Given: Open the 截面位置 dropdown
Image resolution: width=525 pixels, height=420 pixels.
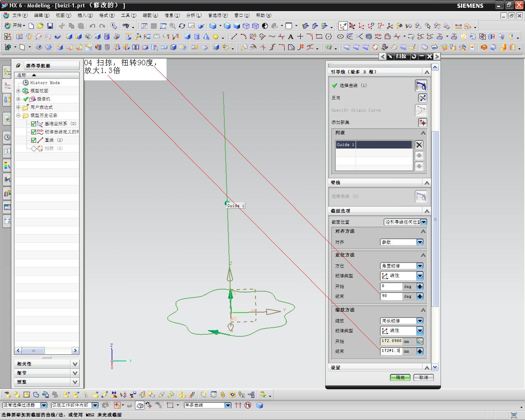Looking at the screenshot, I should pyautogui.click(x=423, y=222).
